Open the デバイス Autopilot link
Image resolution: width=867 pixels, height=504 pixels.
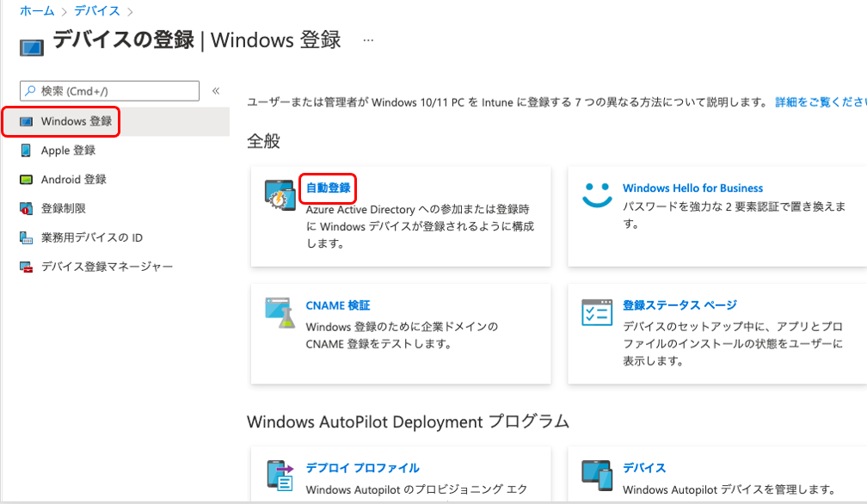point(644,468)
